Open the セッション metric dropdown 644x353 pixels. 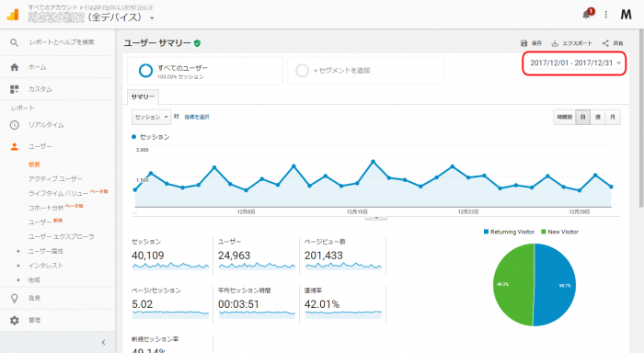coord(151,117)
